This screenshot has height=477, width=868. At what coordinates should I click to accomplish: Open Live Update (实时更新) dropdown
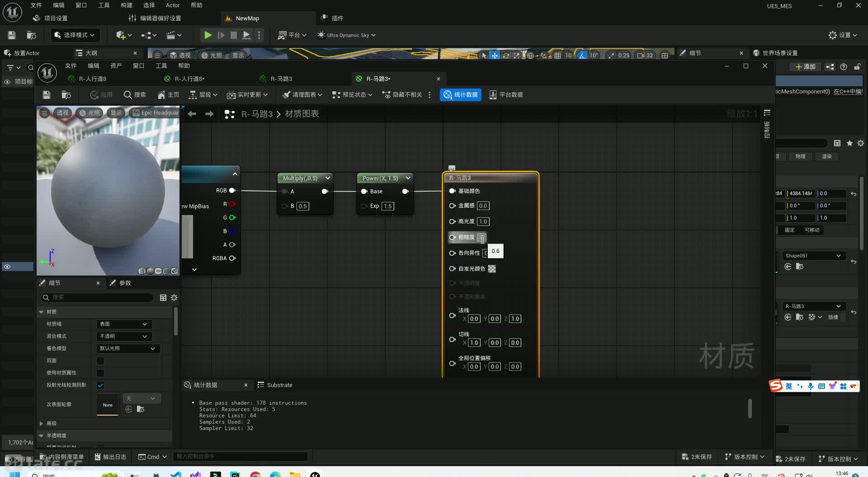(x=247, y=95)
